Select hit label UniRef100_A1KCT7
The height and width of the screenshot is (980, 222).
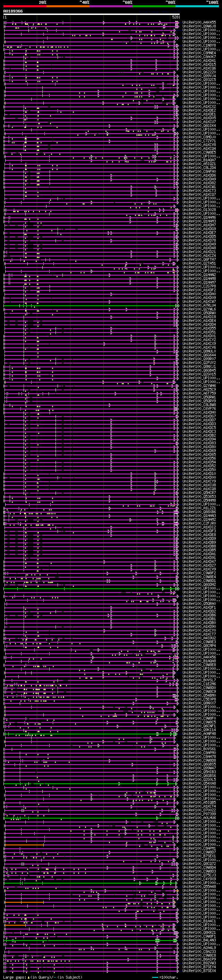coord(199,634)
